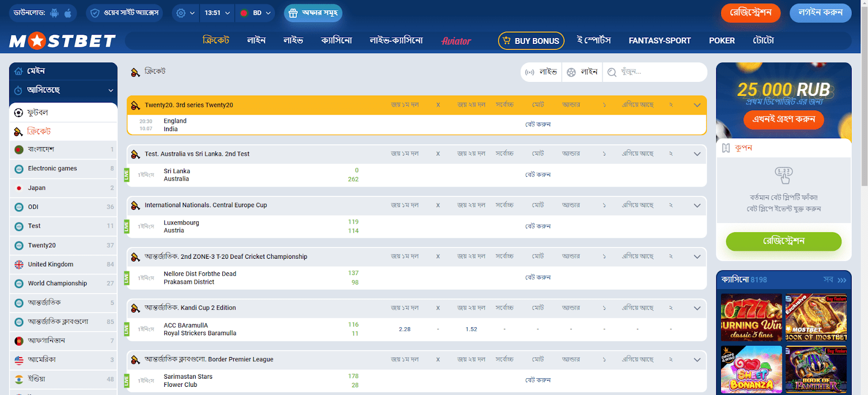Click the cart icon in Buy Bonus

[x=507, y=41]
